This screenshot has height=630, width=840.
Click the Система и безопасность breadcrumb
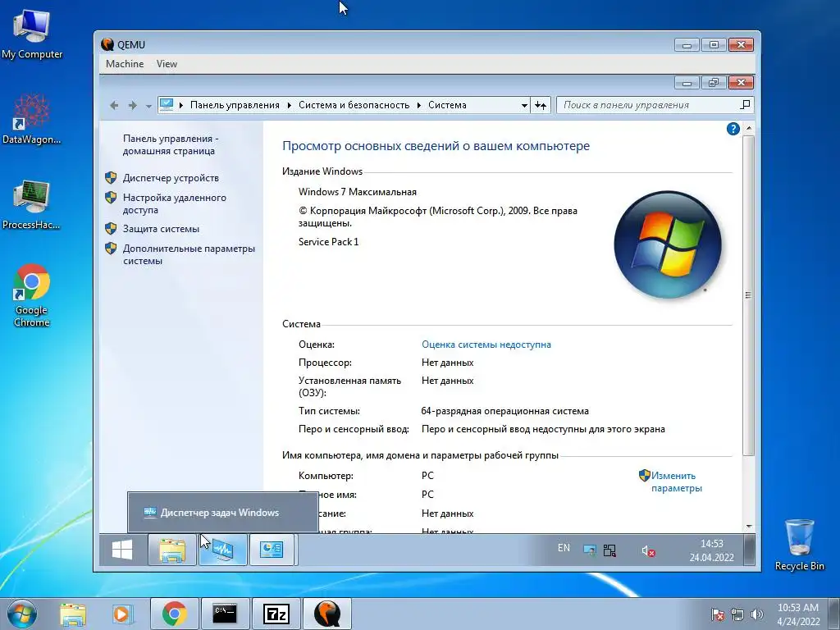click(x=354, y=105)
